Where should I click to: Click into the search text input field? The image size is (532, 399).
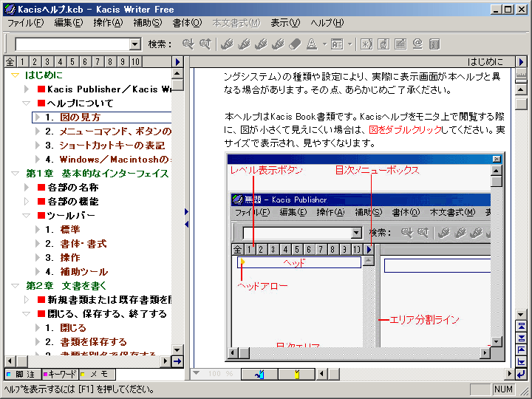coord(72,44)
